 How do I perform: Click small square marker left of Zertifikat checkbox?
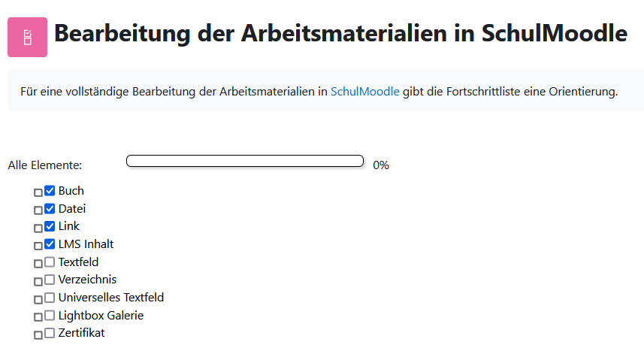point(38,334)
